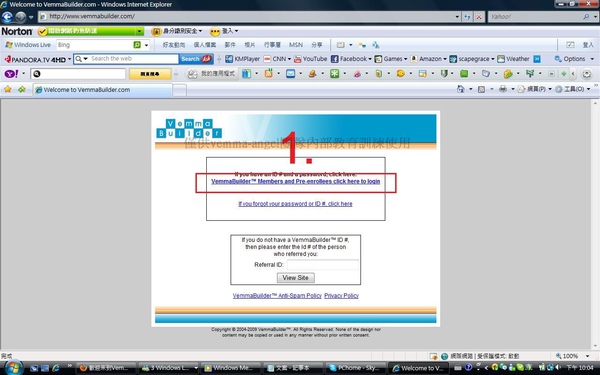Open the Bing search options dropdown arrow
The image size is (600, 375).
[x=146, y=45]
